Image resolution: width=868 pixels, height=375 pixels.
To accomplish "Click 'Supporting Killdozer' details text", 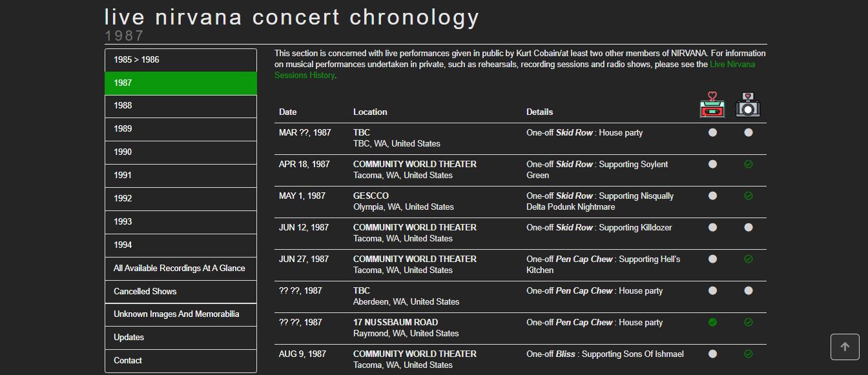I will point(635,227).
